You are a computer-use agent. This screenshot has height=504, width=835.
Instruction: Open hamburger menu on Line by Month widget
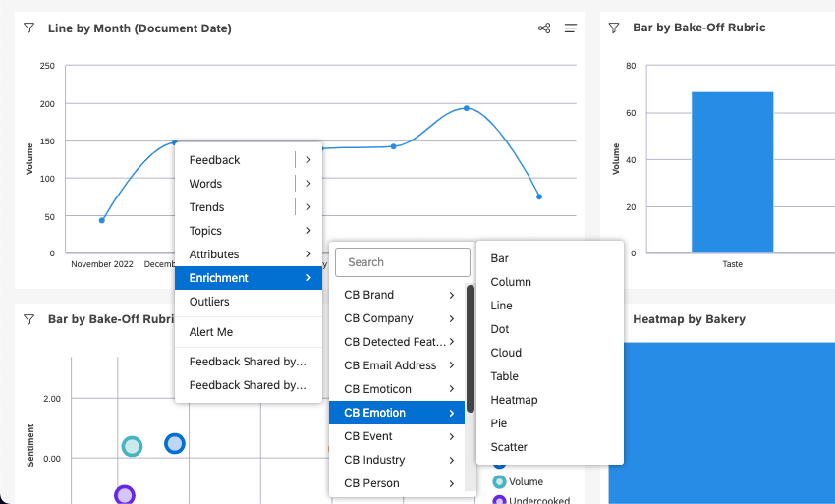coord(571,28)
